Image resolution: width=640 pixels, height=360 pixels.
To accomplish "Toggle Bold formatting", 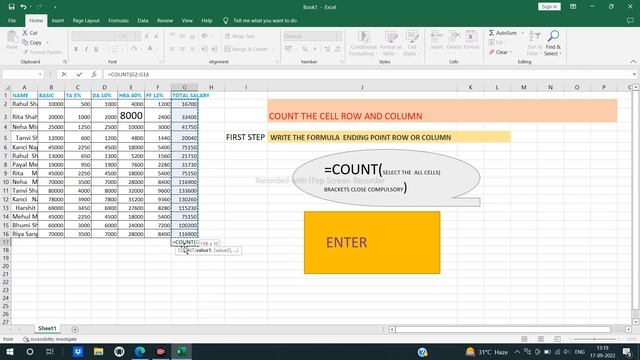I will 76,49.
